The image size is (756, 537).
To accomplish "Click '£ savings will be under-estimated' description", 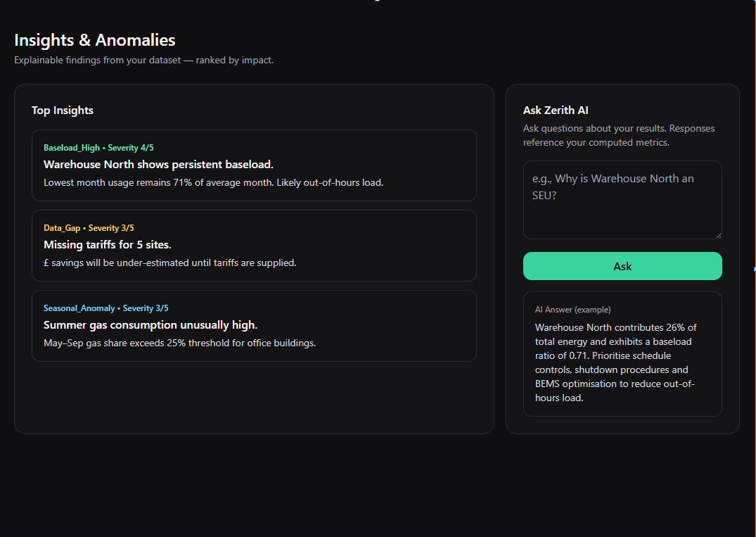I will pos(169,263).
